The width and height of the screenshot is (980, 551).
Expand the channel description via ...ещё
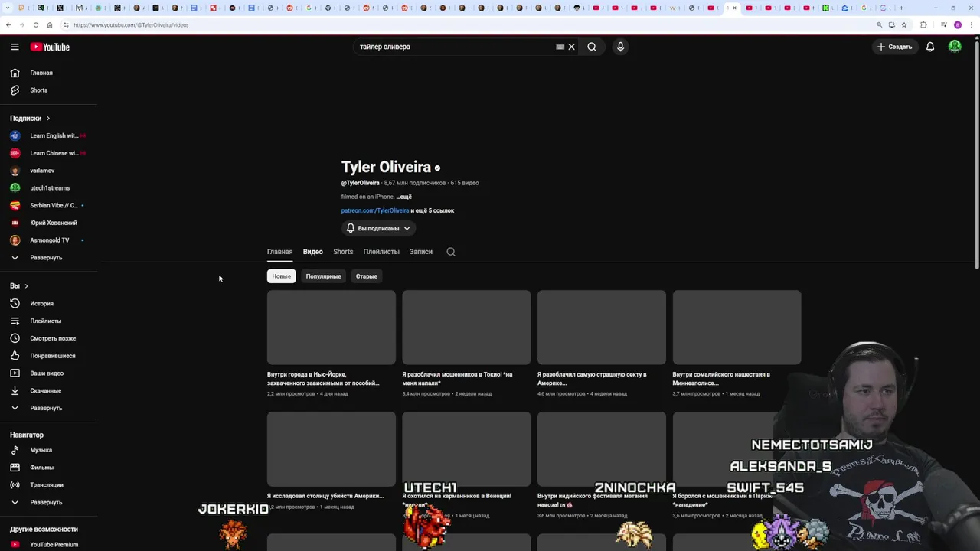403,197
